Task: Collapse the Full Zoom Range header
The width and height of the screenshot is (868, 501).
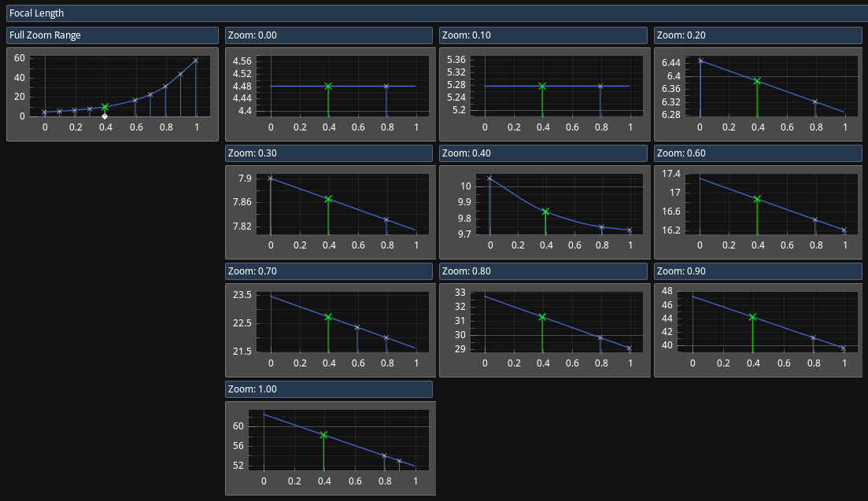Action: click(x=112, y=35)
